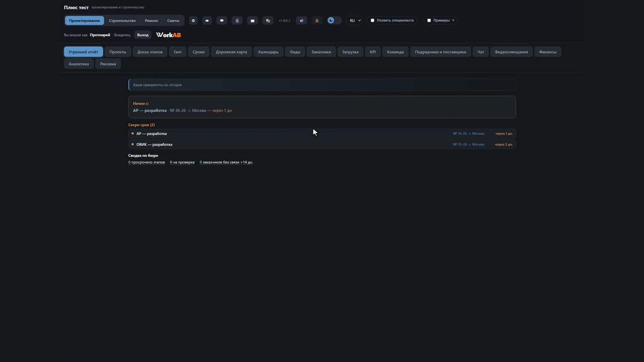Log out with the Выход button
The width and height of the screenshot is (644, 362).
(x=143, y=35)
